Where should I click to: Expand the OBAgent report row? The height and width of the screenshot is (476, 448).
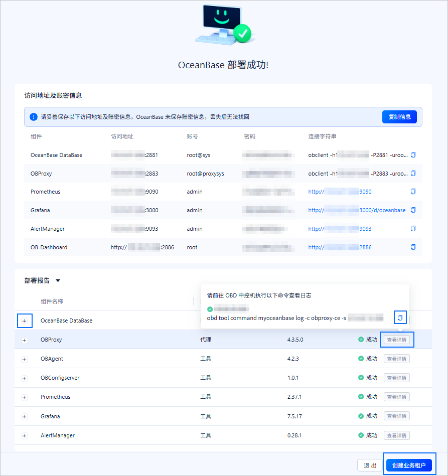(x=25, y=360)
